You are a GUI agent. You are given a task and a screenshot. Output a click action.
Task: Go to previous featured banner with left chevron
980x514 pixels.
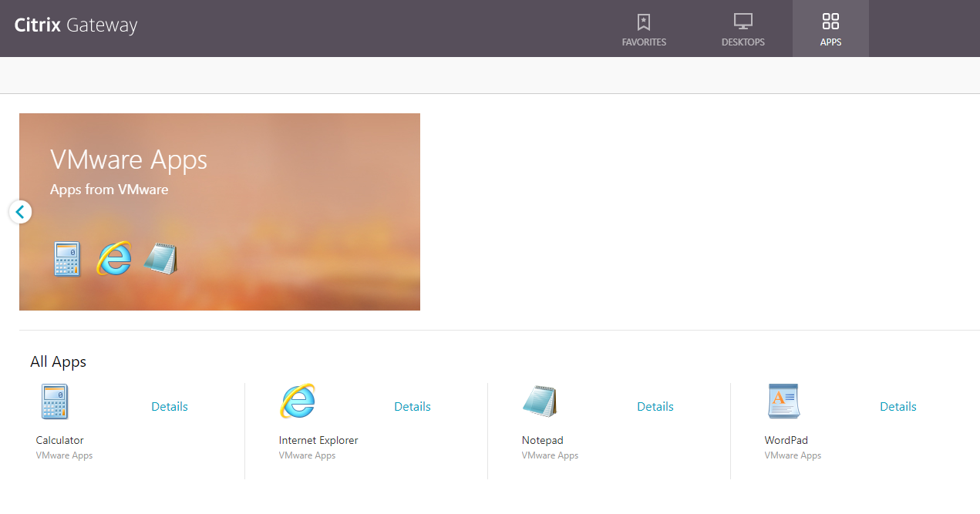tap(21, 211)
